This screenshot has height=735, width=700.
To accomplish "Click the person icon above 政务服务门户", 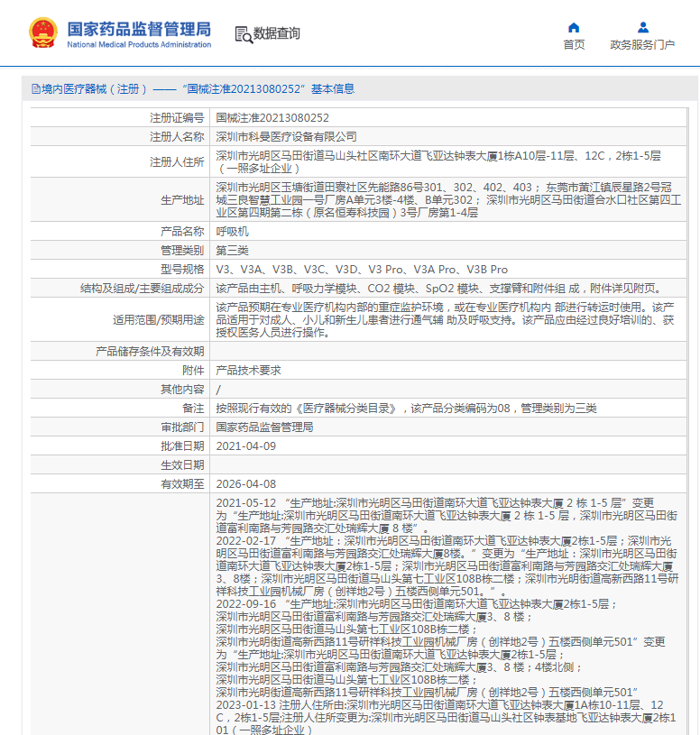I will [x=642, y=27].
